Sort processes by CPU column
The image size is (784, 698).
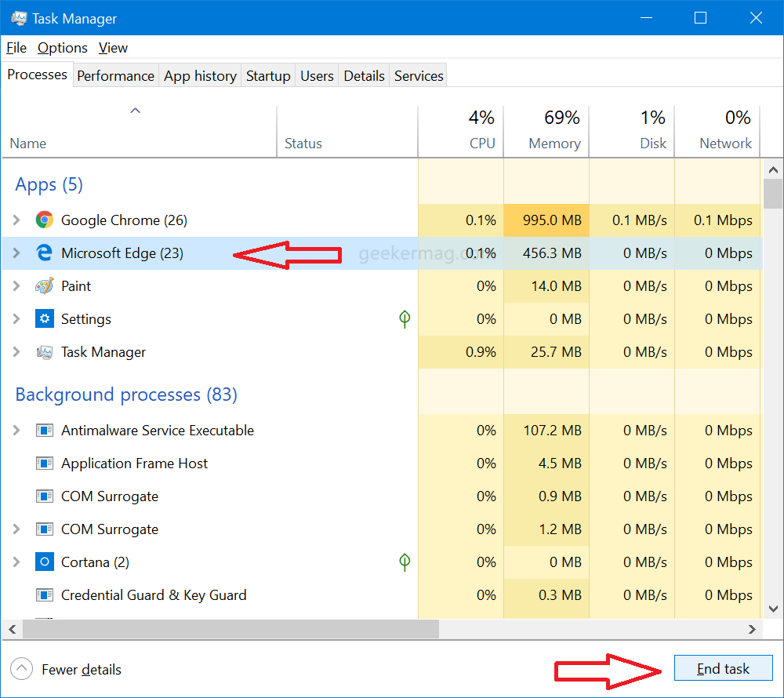click(460, 132)
